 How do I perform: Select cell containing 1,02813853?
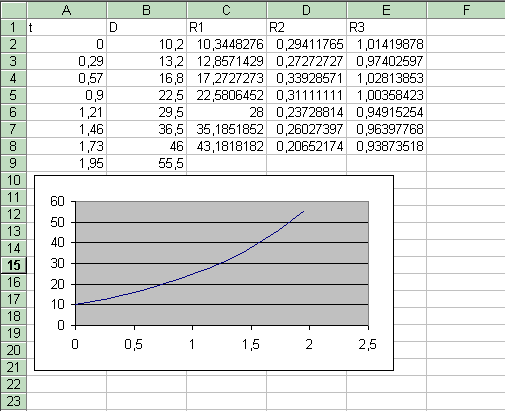coord(387,78)
